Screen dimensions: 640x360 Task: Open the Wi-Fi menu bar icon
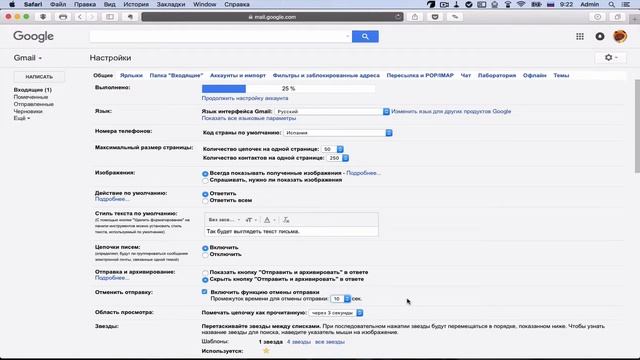[x=521, y=4]
